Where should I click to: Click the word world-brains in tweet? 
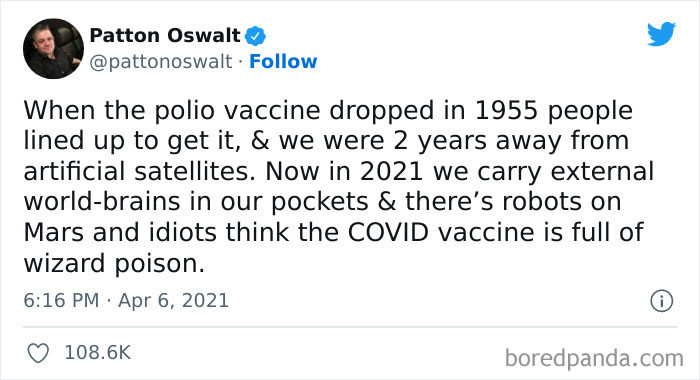[x=102, y=201]
